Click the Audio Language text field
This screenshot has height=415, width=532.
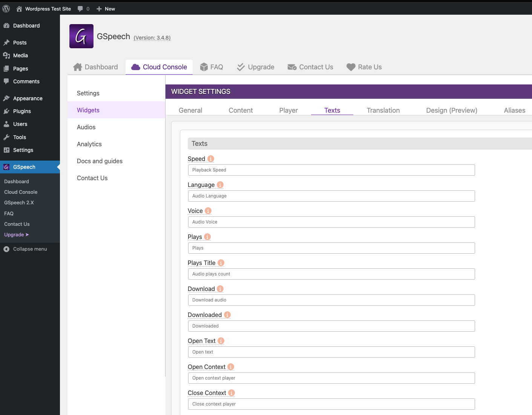[x=331, y=196]
